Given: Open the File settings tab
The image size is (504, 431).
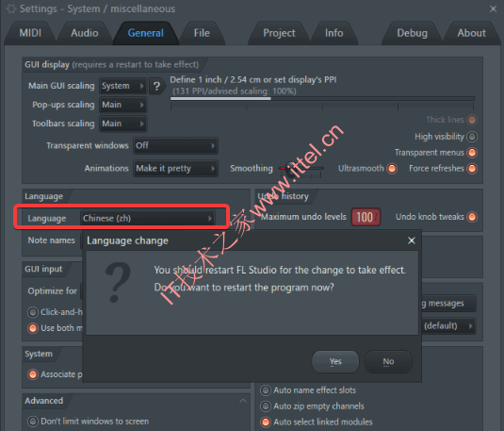Looking at the screenshot, I should click(202, 33).
